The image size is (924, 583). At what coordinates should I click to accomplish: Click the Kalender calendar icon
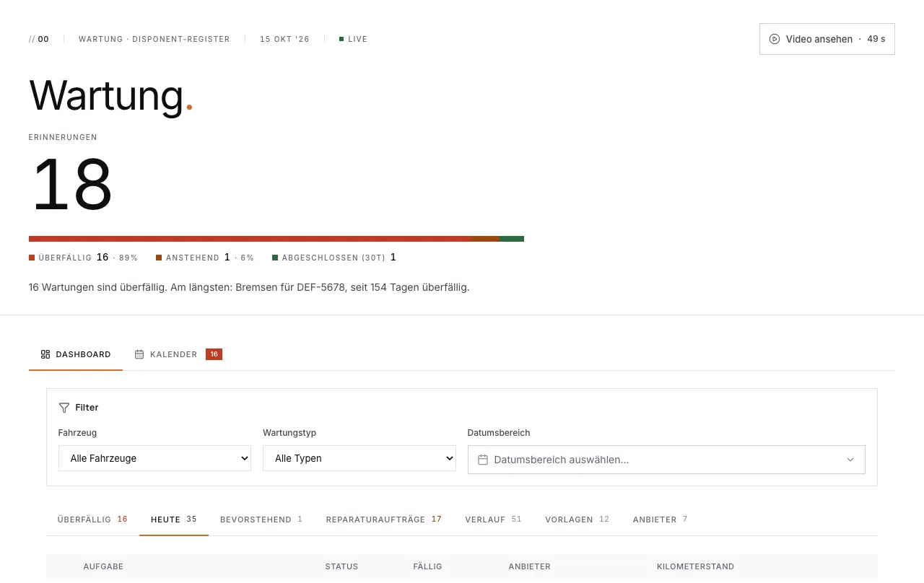[139, 354]
